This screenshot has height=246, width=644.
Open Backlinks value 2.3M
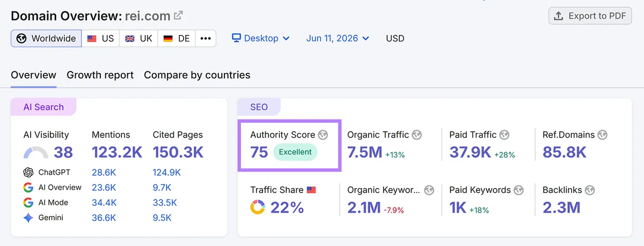[561, 207]
